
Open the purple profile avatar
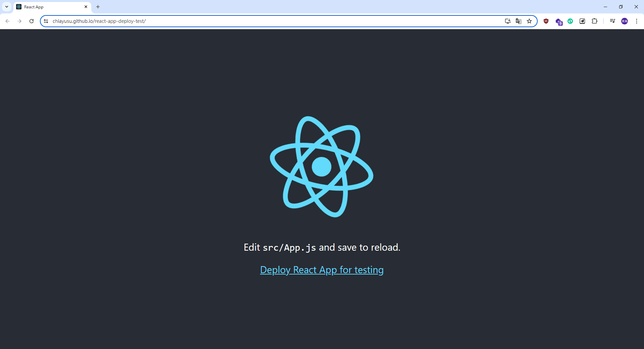tap(625, 21)
